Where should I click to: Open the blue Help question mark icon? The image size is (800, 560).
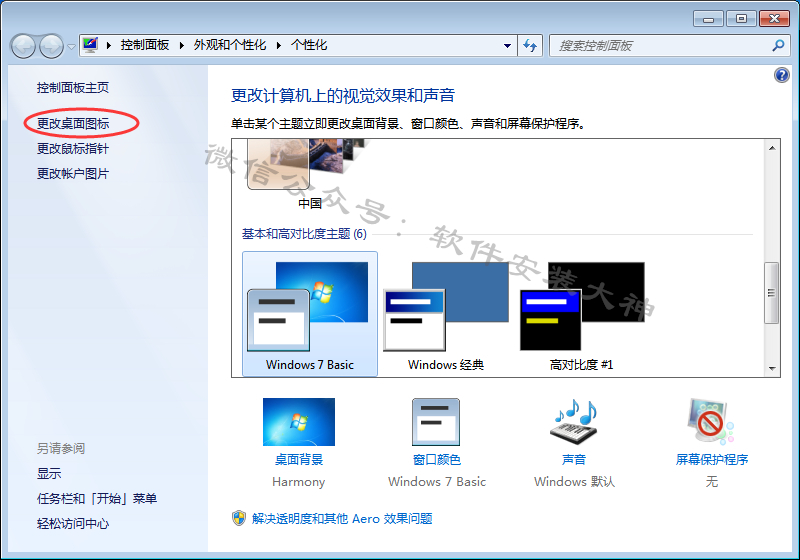tap(782, 75)
